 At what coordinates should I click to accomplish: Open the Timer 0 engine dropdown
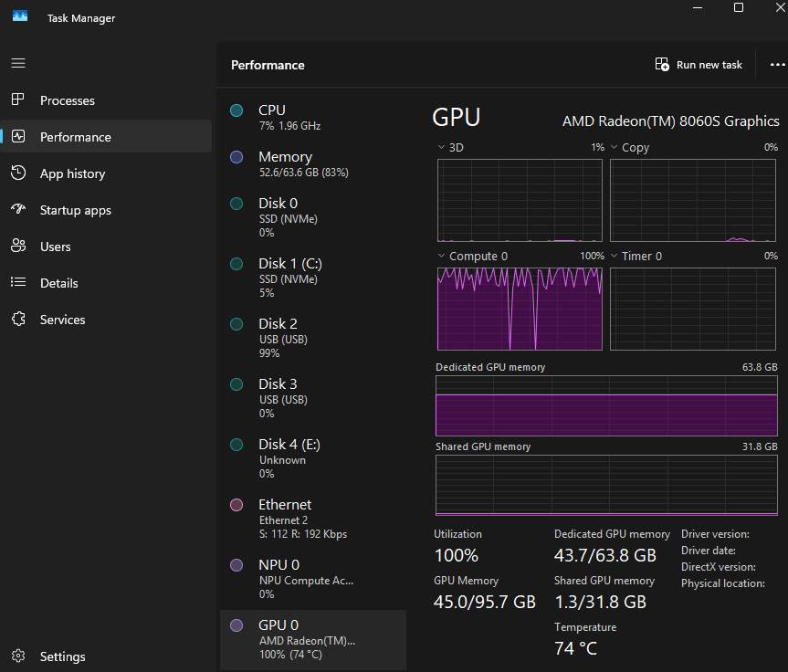[x=615, y=256]
